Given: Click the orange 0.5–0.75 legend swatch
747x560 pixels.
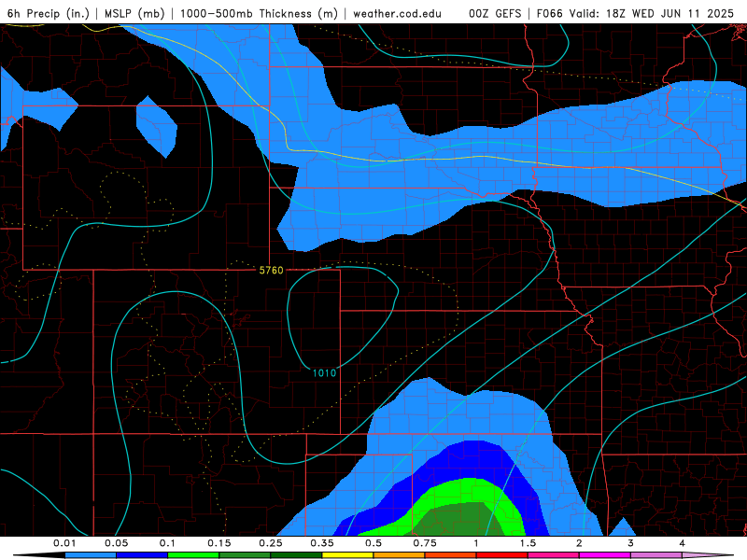Looking at the screenshot, I should click(x=400, y=555).
